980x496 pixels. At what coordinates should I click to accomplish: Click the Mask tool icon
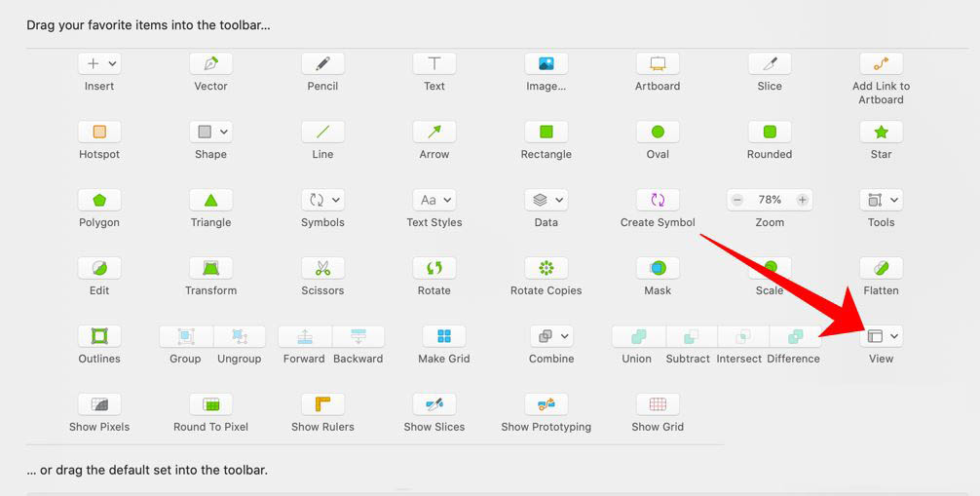(658, 268)
